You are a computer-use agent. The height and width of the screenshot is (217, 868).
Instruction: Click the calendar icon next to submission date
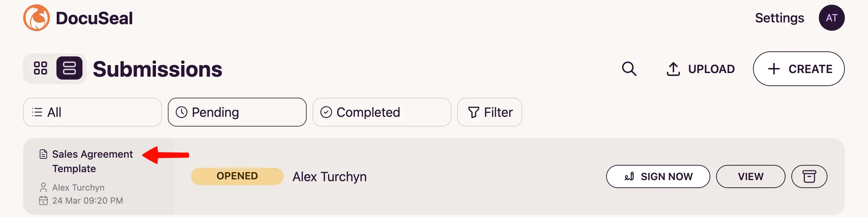click(43, 200)
